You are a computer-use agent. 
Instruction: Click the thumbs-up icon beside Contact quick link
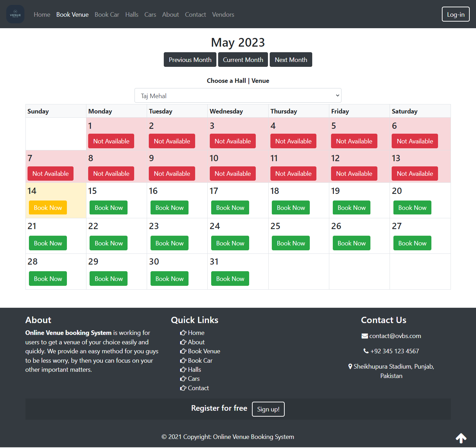183,388
